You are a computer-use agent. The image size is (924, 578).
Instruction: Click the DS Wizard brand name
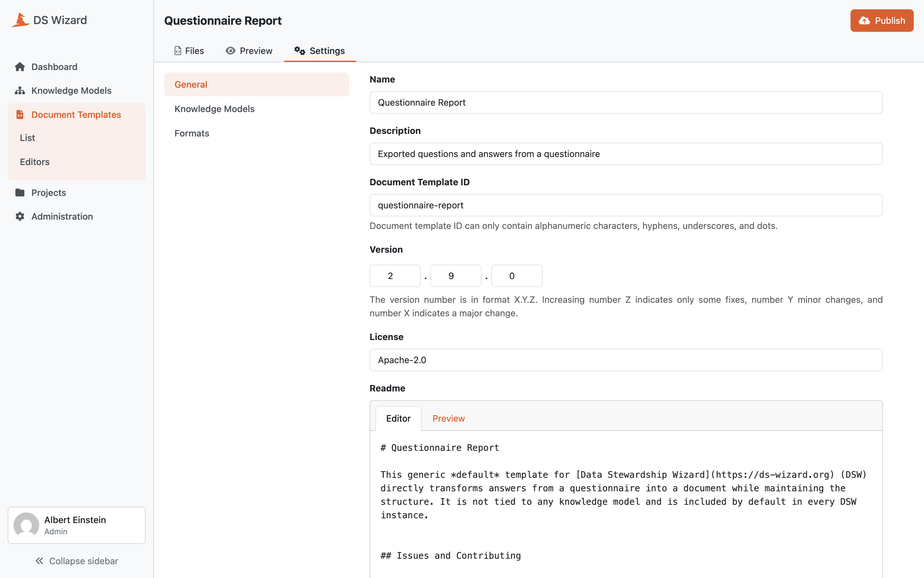(60, 20)
